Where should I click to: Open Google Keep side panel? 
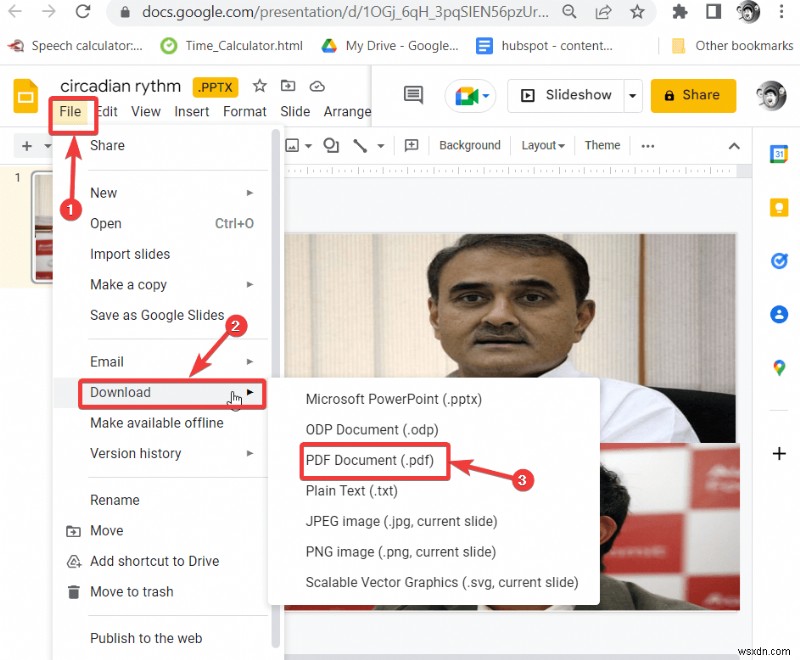[x=779, y=207]
